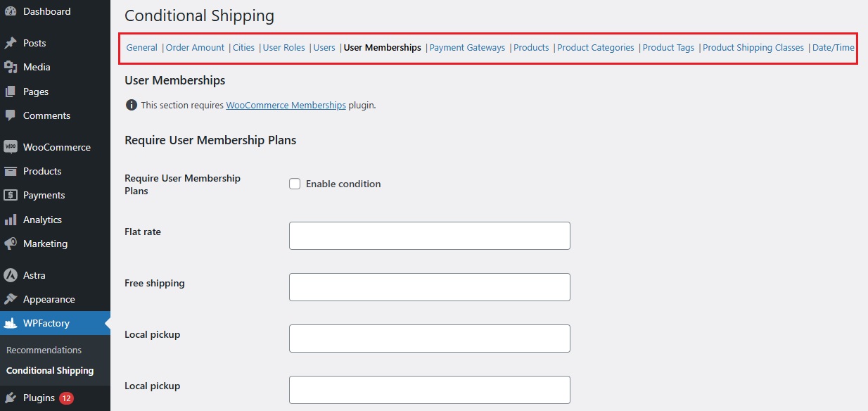Click the 'Conditional Shipping' page heading
This screenshot has height=411, width=868.
click(x=199, y=15)
